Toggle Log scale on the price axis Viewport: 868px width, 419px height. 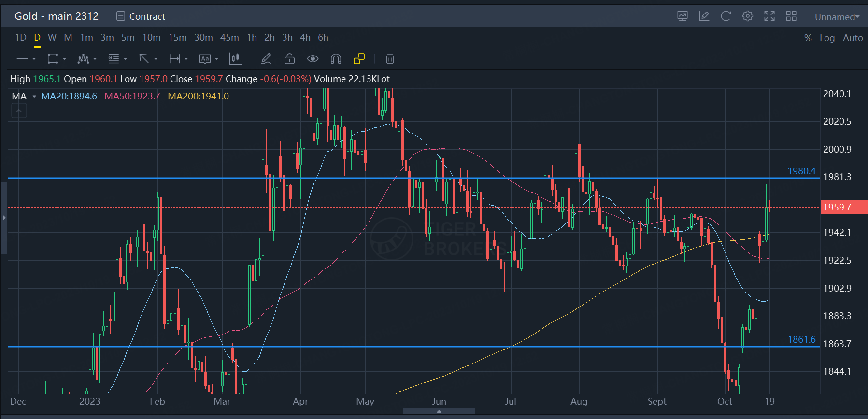827,38
